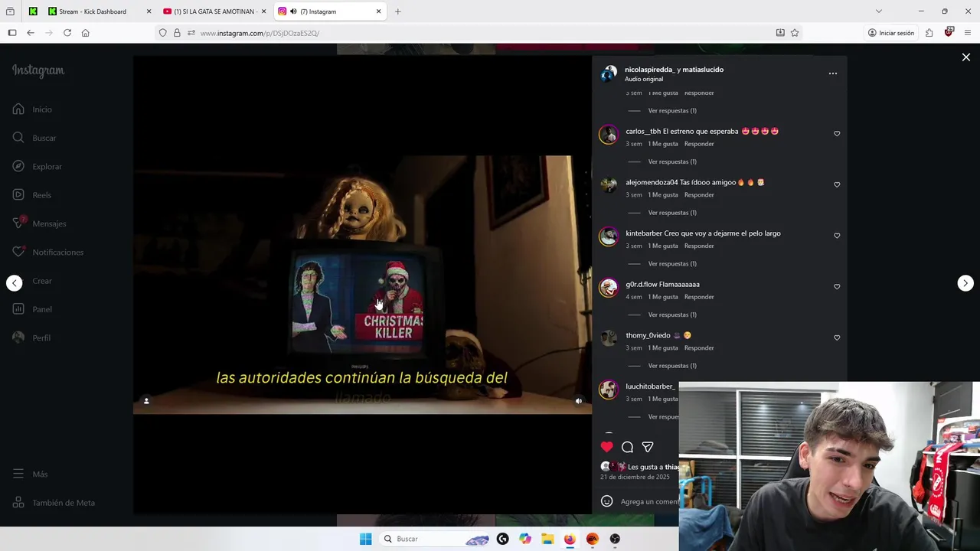The width and height of the screenshot is (980, 551).
Task: Go to Explorar in the sidebar
Action: [37, 166]
